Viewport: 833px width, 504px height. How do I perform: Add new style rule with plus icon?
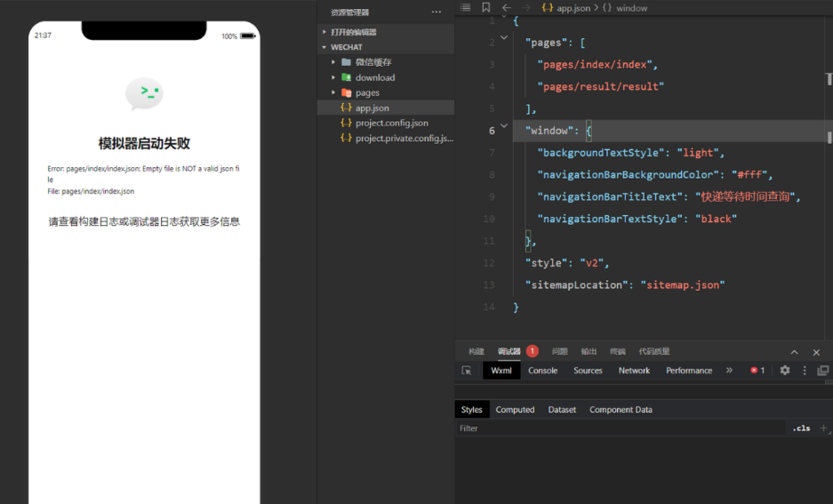[x=823, y=428]
